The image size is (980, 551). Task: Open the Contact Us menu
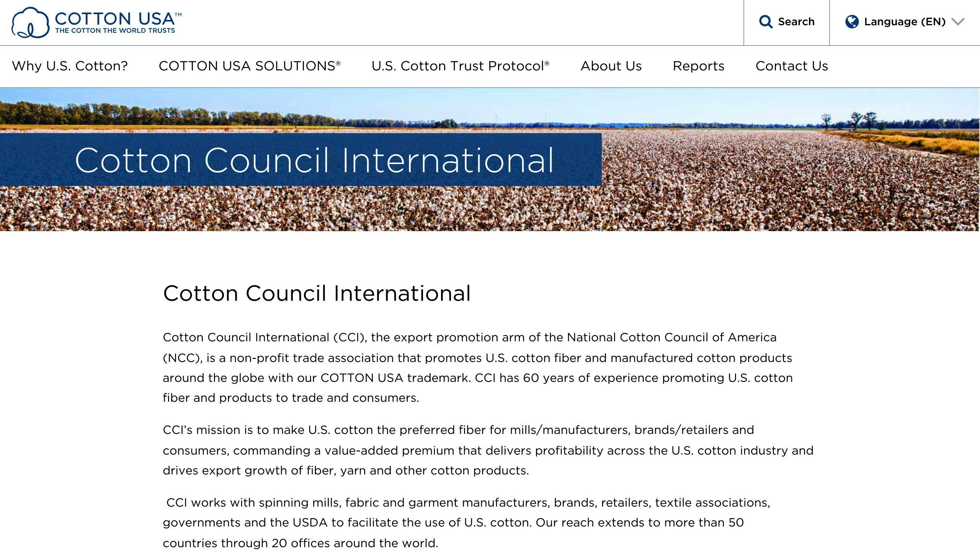(x=792, y=66)
